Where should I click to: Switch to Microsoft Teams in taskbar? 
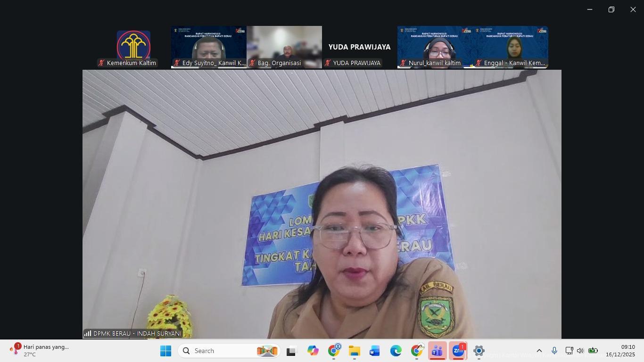[x=437, y=351]
